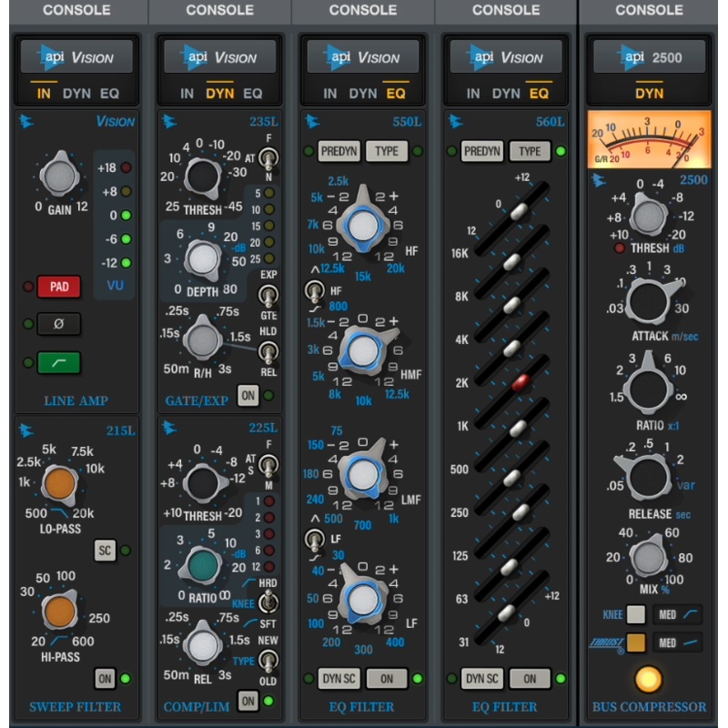Select DYN tab on second console strip
The image size is (728, 728).
[x=219, y=94]
